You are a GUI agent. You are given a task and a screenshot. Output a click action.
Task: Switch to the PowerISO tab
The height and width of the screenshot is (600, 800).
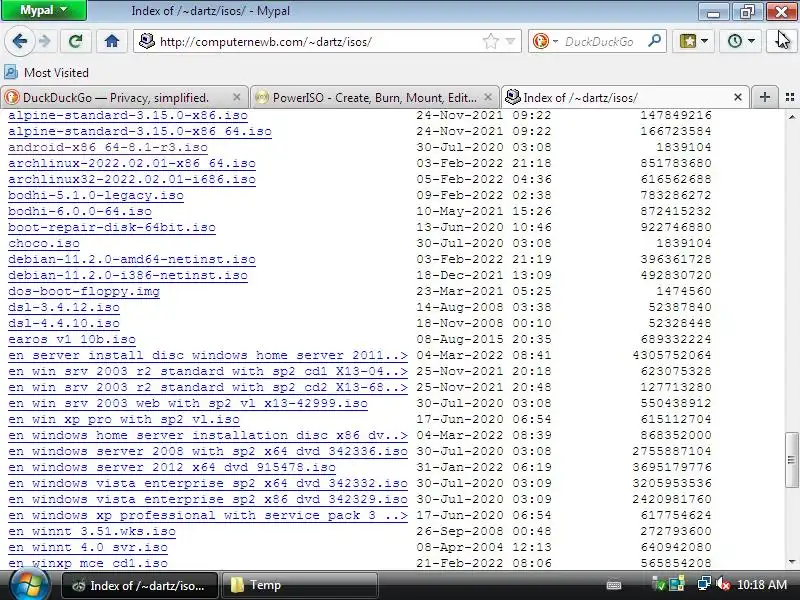tap(374, 97)
